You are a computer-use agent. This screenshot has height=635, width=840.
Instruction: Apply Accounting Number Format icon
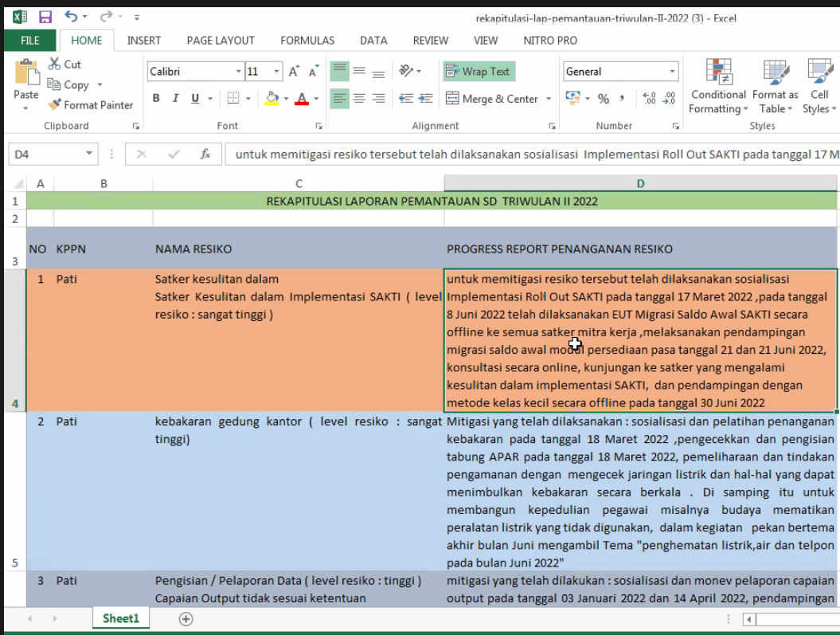[572, 98]
